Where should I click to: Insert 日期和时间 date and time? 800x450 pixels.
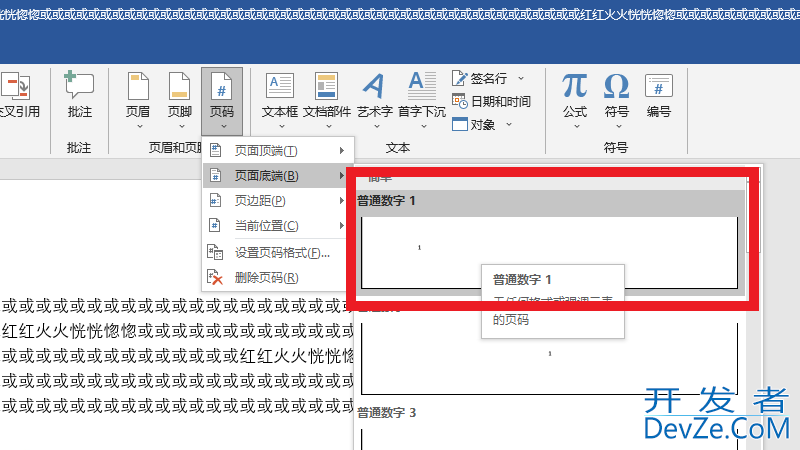click(x=459, y=101)
